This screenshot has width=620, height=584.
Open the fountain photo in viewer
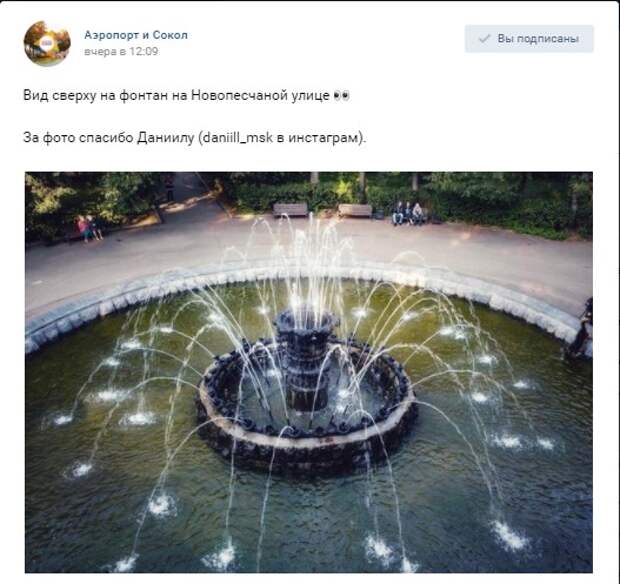click(308, 372)
